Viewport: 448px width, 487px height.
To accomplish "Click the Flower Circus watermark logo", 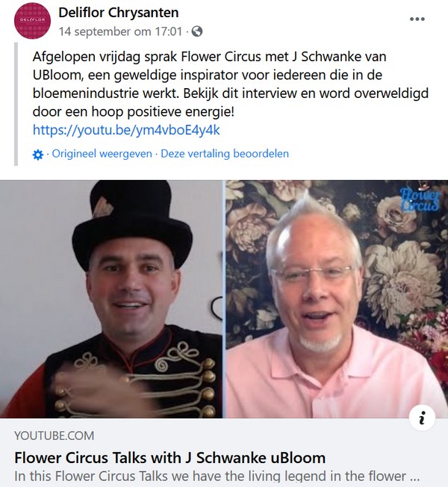I will tap(420, 199).
